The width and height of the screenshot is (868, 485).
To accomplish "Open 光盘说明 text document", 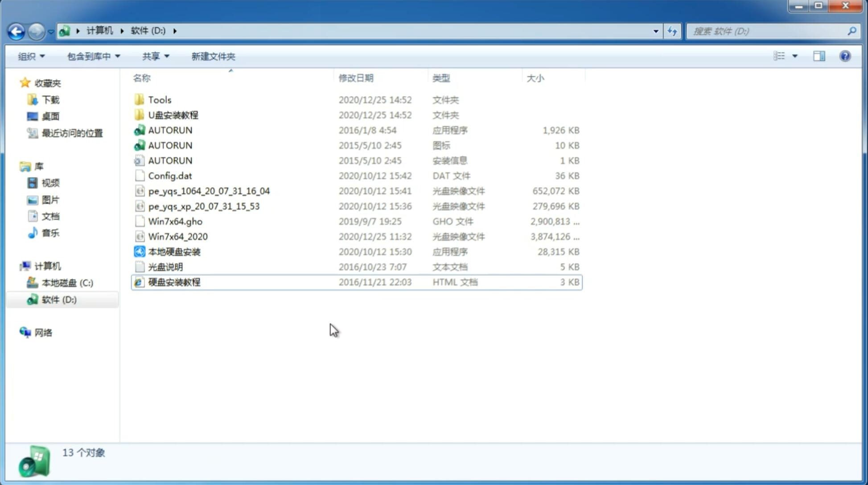I will point(165,267).
